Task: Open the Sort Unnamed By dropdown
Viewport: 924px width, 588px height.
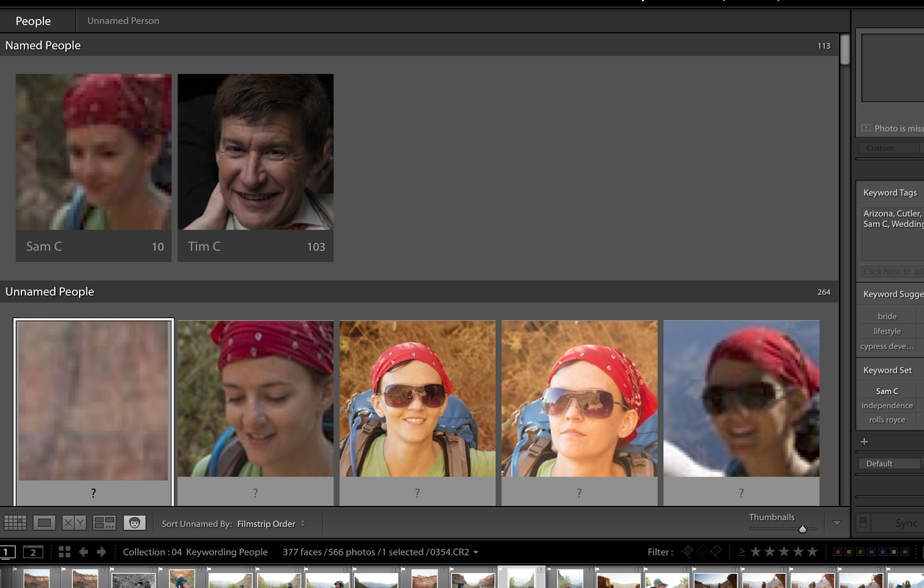Action: point(270,524)
